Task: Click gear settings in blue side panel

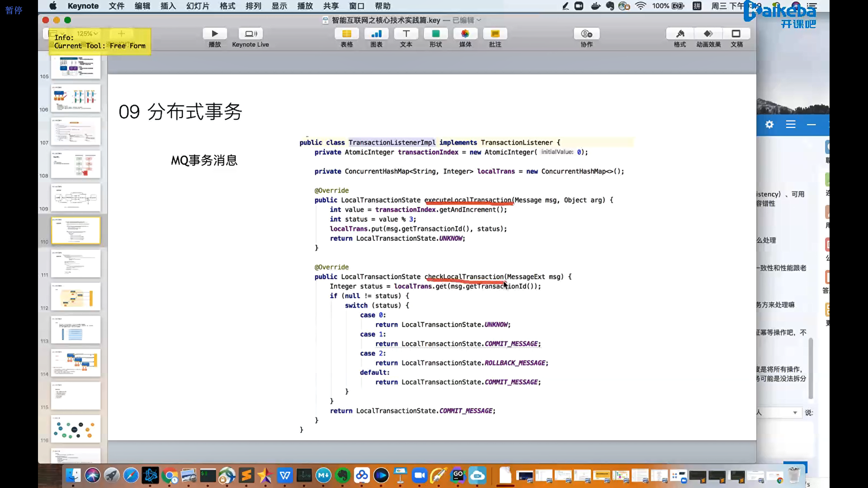Action: [769, 124]
